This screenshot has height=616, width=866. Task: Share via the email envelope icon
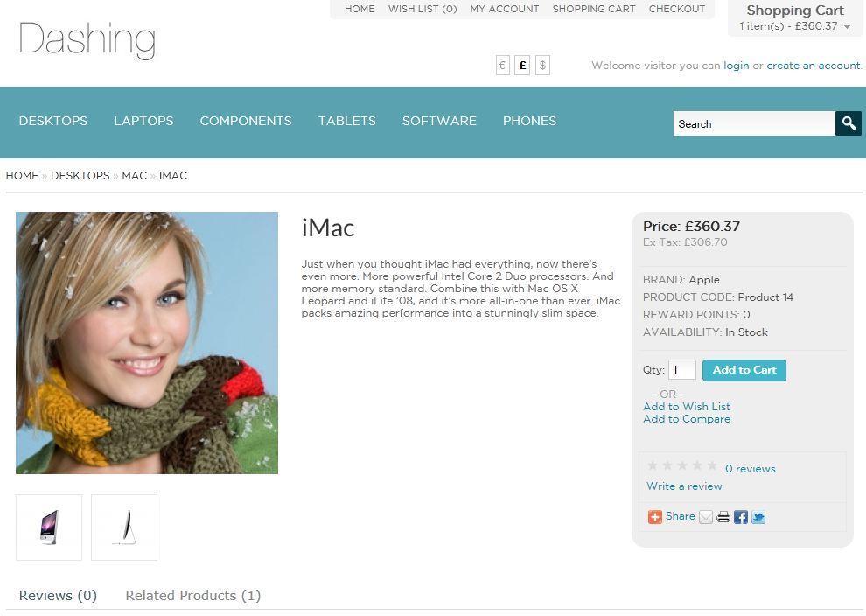tap(705, 517)
